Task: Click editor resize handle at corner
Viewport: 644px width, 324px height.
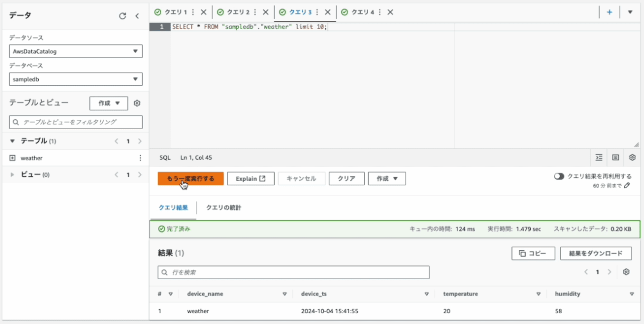Action: click(637, 145)
